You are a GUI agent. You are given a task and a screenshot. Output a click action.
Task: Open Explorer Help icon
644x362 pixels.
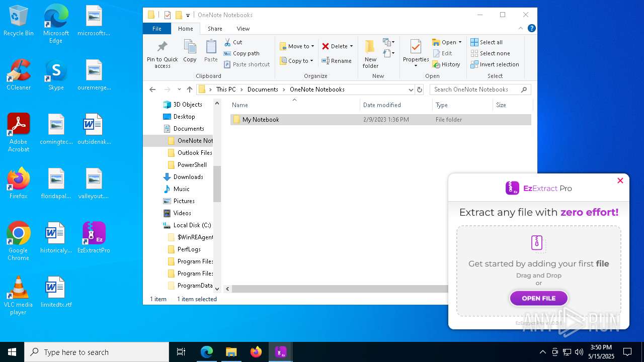531,29
